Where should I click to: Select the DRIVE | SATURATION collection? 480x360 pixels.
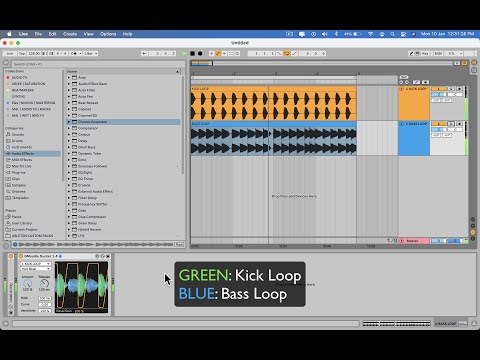pyautogui.click(x=28, y=84)
